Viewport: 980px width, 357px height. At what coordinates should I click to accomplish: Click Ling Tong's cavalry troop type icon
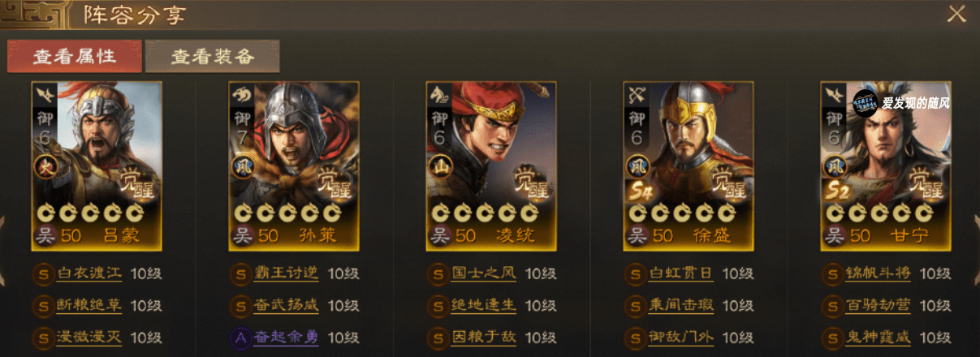[438, 94]
